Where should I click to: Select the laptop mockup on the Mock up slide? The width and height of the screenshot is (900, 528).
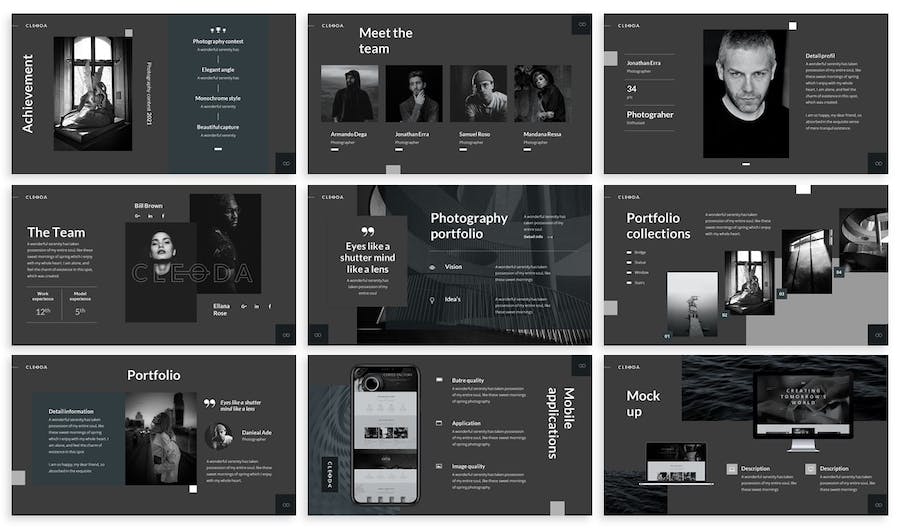pyautogui.click(x=677, y=464)
